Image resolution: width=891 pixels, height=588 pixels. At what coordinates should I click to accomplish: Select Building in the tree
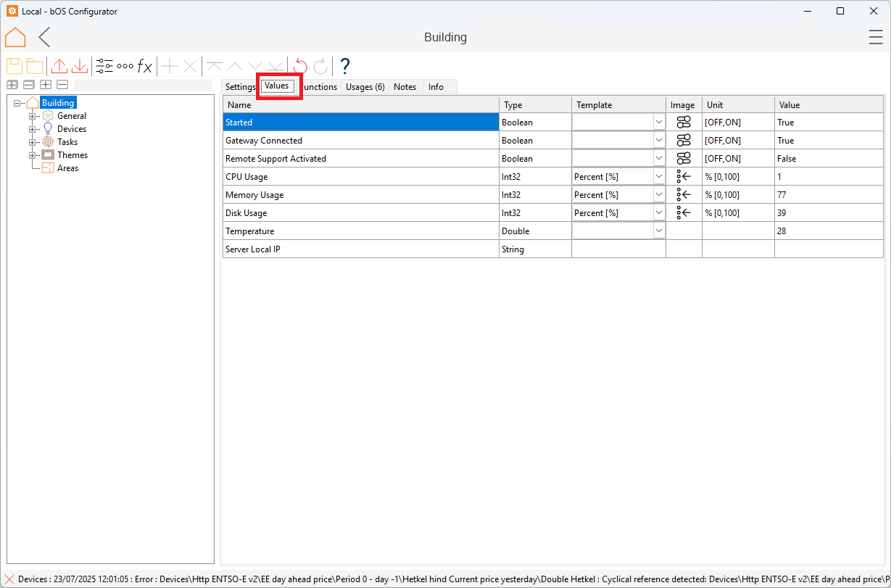58,103
